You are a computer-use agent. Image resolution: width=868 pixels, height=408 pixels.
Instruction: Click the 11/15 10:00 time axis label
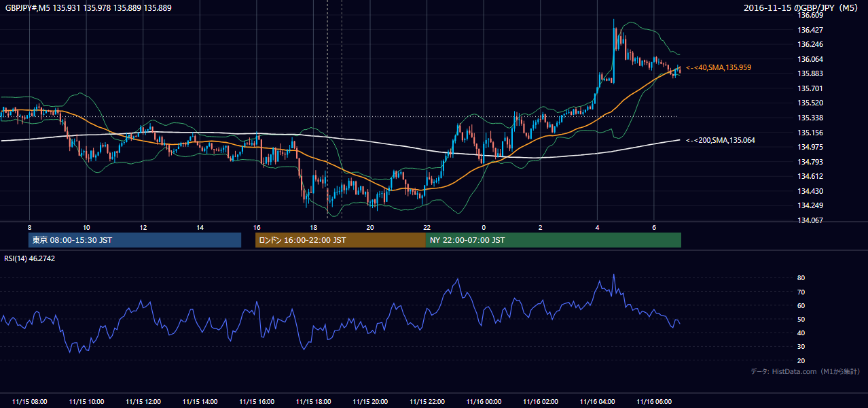87,402
